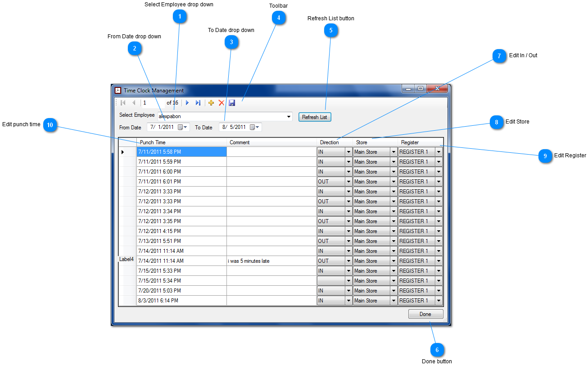
Task: Select punch time 7/12/2011 3:33 PM IN row
Action: tap(181, 192)
